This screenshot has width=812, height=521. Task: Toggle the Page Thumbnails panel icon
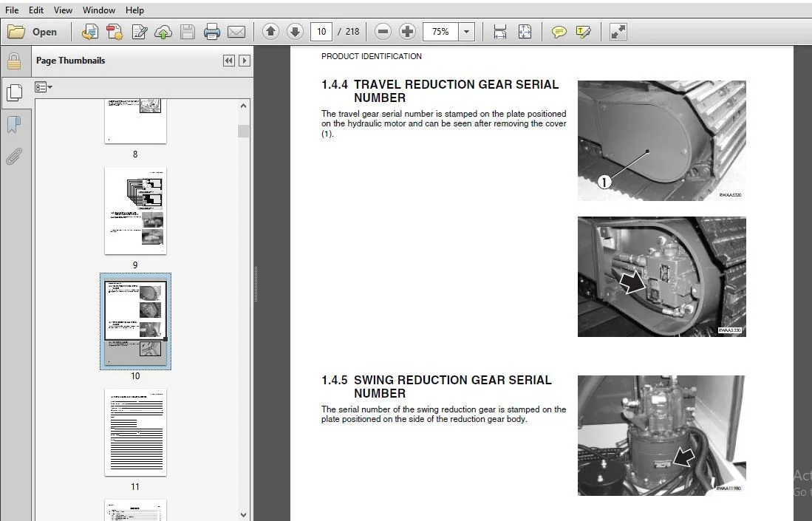14,92
